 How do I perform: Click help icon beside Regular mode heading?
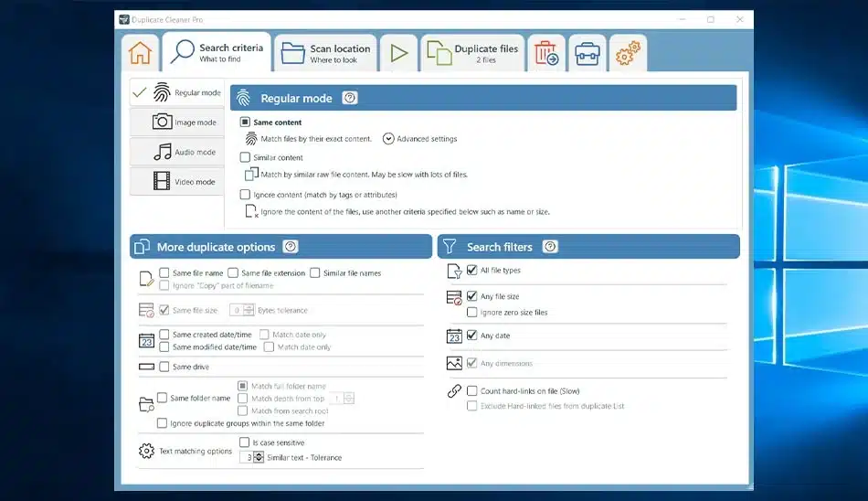pos(349,99)
